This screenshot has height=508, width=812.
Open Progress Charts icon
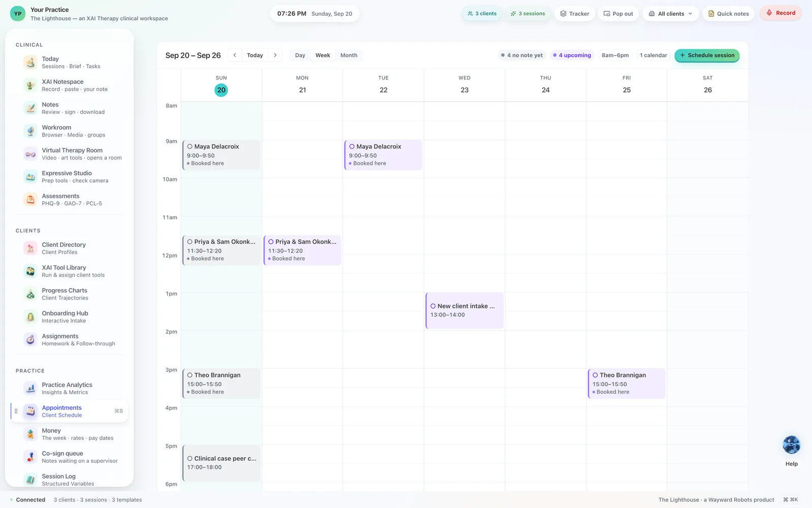coord(30,294)
